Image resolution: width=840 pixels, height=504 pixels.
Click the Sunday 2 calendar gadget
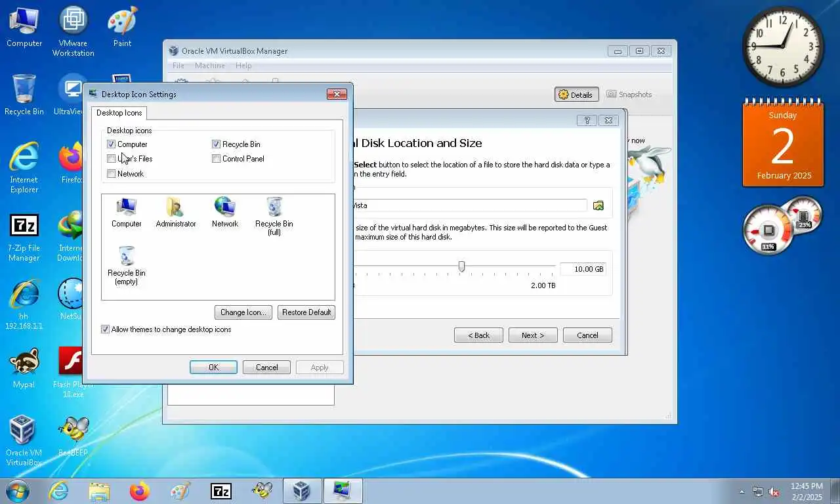coord(783,144)
